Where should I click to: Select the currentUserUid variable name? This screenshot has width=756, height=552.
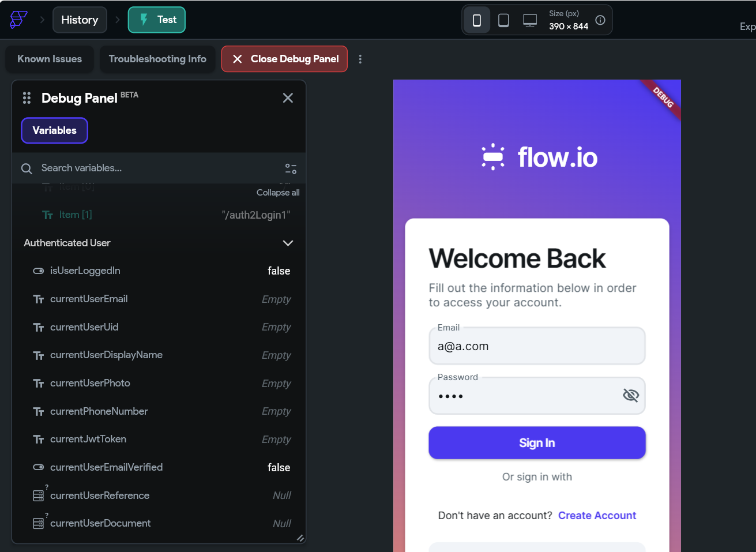click(84, 327)
